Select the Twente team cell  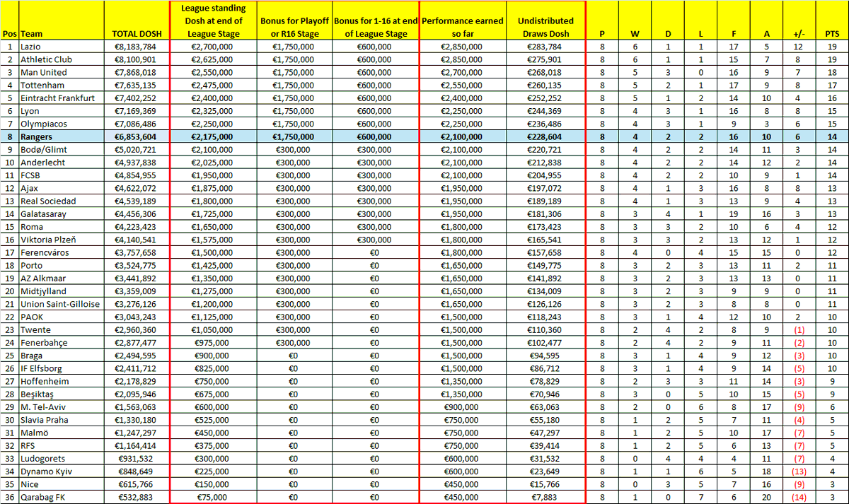point(62,329)
